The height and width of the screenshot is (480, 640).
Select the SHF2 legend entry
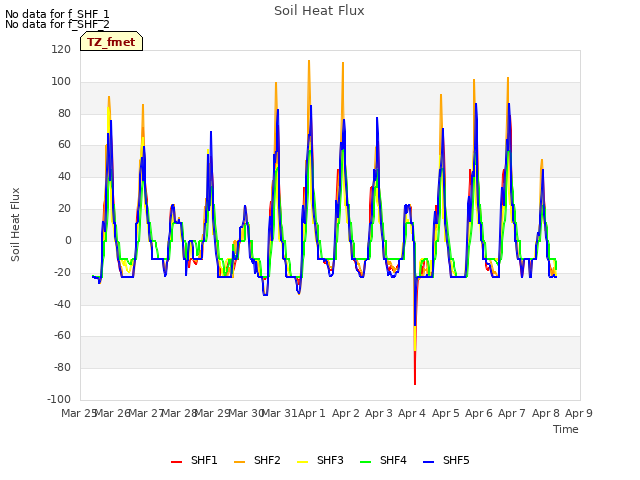pos(257,460)
